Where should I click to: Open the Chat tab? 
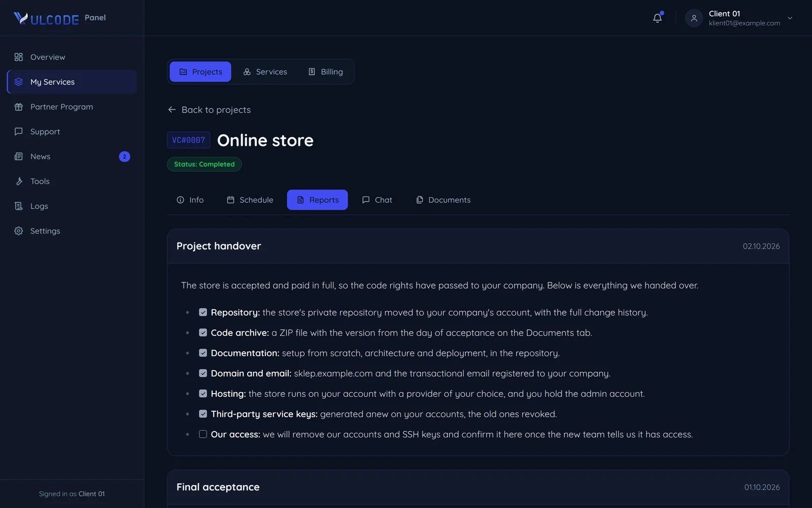tap(377, 200)
